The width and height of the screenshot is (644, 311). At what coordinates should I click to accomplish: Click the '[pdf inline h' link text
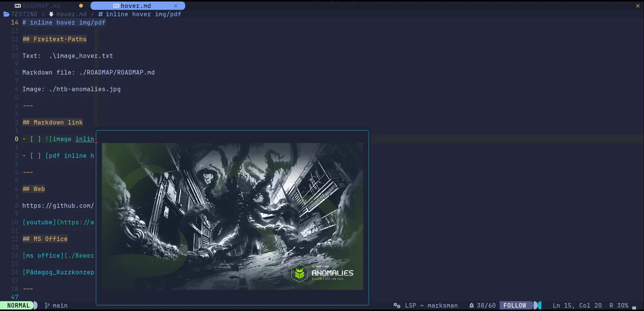[70, 155]
